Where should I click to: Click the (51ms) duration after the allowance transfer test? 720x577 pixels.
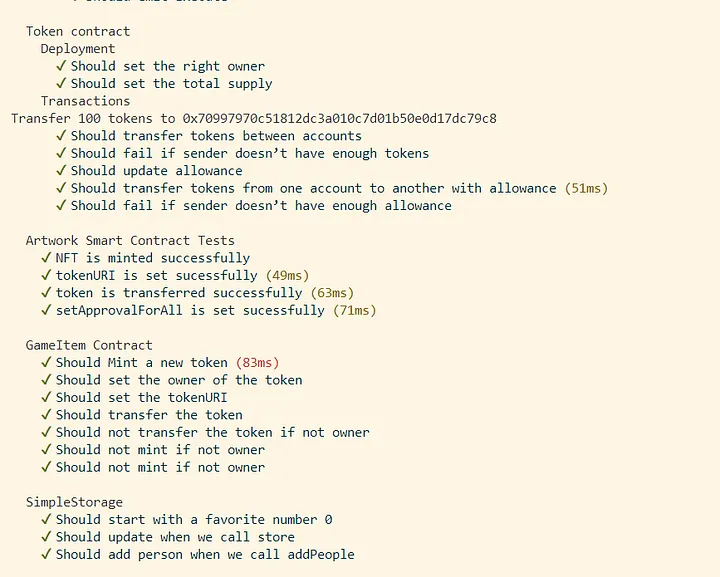[586, 188]
